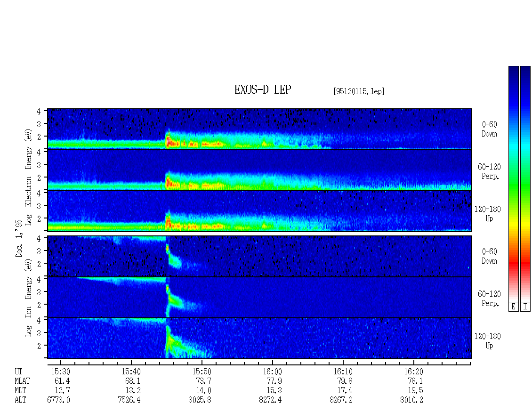The height and width of the screenshot is (412, 532).
Task: Select the ALT value 8267.2
Action: pyautogui.click(x=341, y=400)
